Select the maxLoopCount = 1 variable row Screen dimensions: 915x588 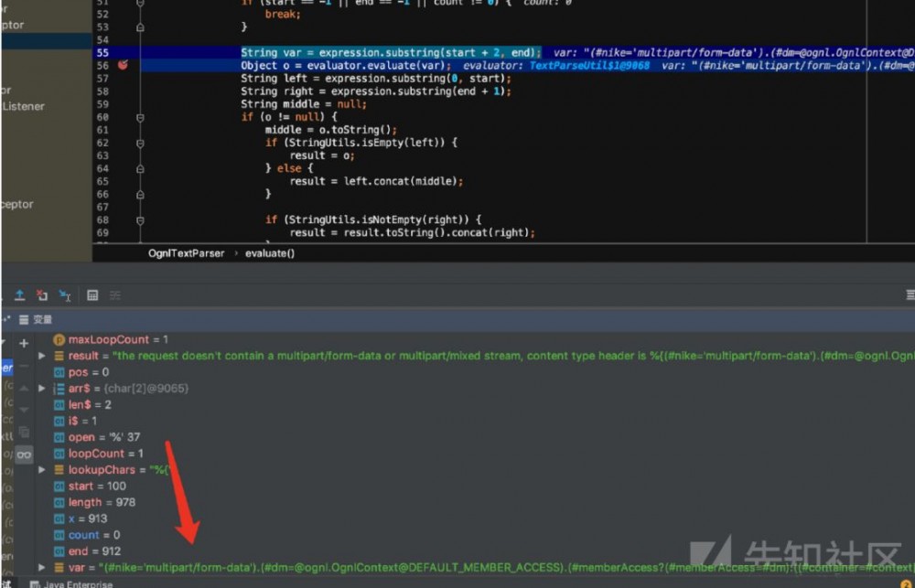pyautogui.click(x=110, y=339)
